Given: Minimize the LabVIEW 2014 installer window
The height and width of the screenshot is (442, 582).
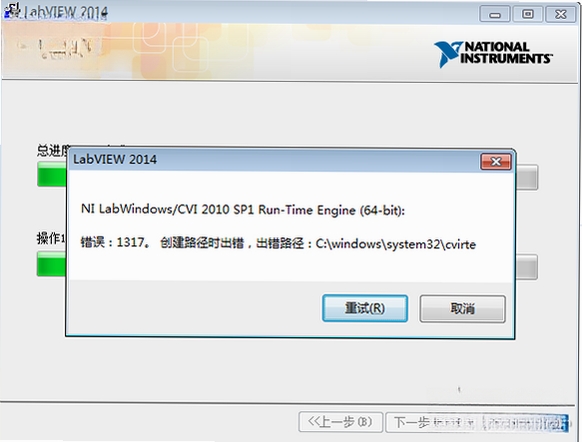Looking at the screenshot, I should coord(495,14).
